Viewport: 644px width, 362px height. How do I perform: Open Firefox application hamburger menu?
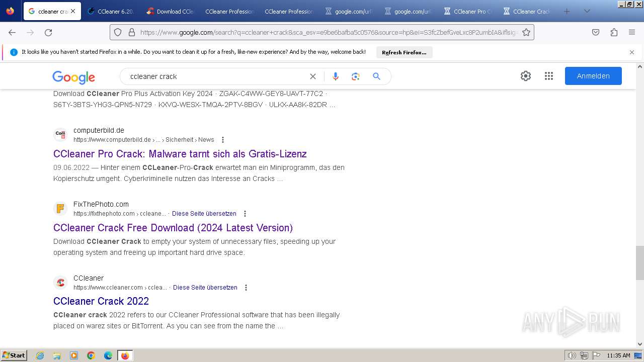[632, 32]
